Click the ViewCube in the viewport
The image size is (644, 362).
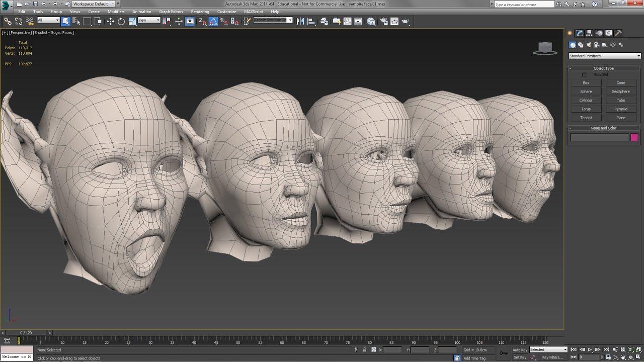click(545, 49)
